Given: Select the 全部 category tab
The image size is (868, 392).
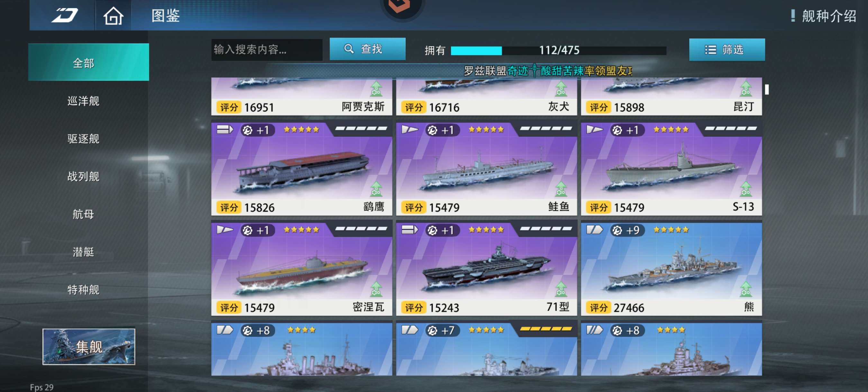Looking at the screenshot, I should tap(89, 62).
